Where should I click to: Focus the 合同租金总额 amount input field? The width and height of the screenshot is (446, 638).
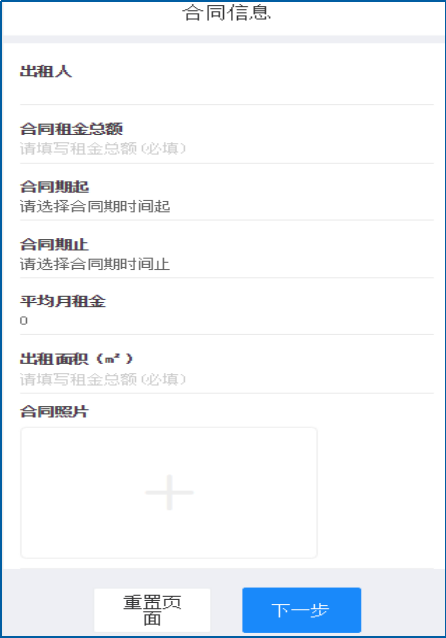227,149
